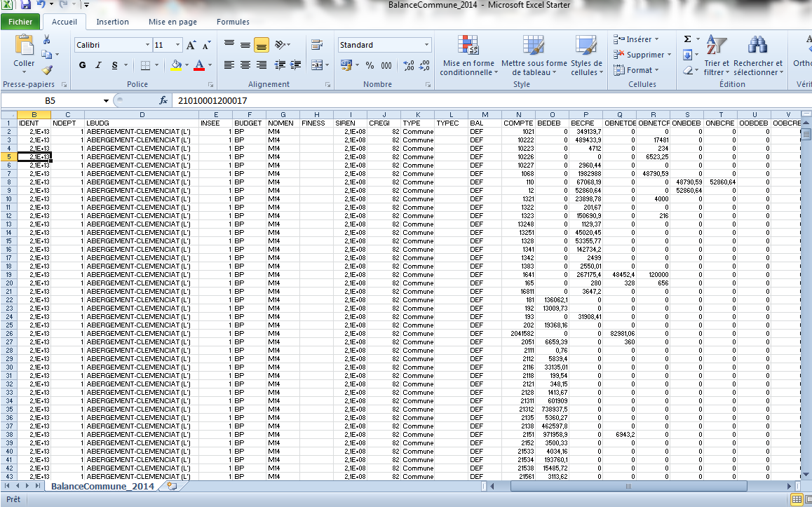
Task: Click the Supprimer cells button
Action: click(x=642, y=55)
